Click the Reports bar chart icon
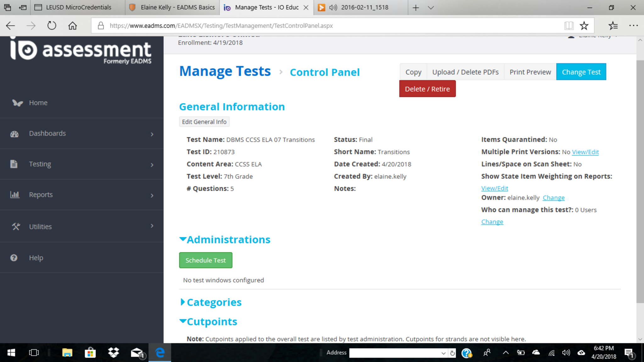644x362 pixels. click(15, 195)
